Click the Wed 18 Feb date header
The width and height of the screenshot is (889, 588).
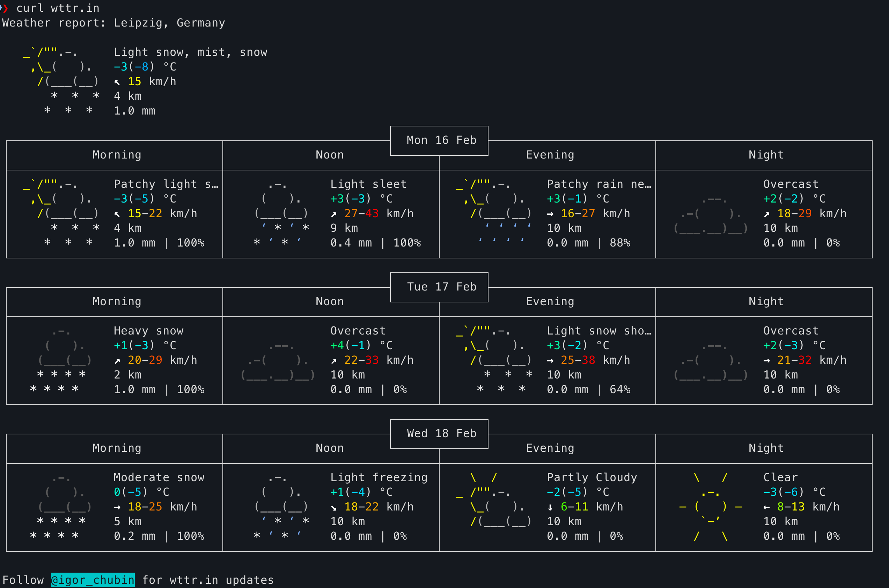click(x=441, y=434)
